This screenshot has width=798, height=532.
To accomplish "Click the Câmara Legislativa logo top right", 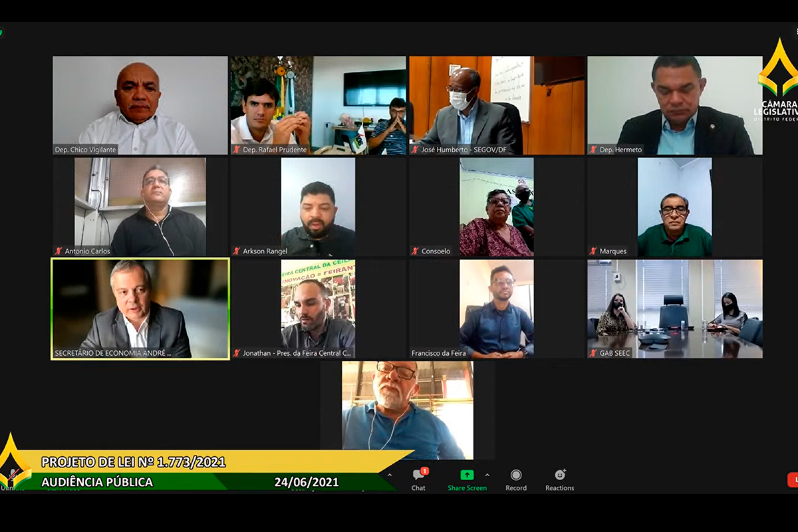I will pyautogui.click(x=777, y=81).
